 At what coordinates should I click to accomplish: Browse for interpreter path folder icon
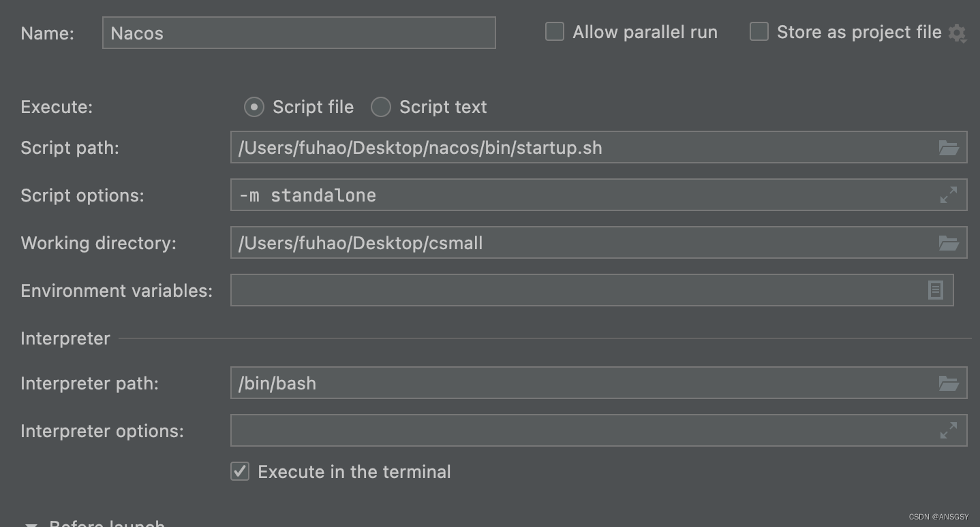coord(948,383)
